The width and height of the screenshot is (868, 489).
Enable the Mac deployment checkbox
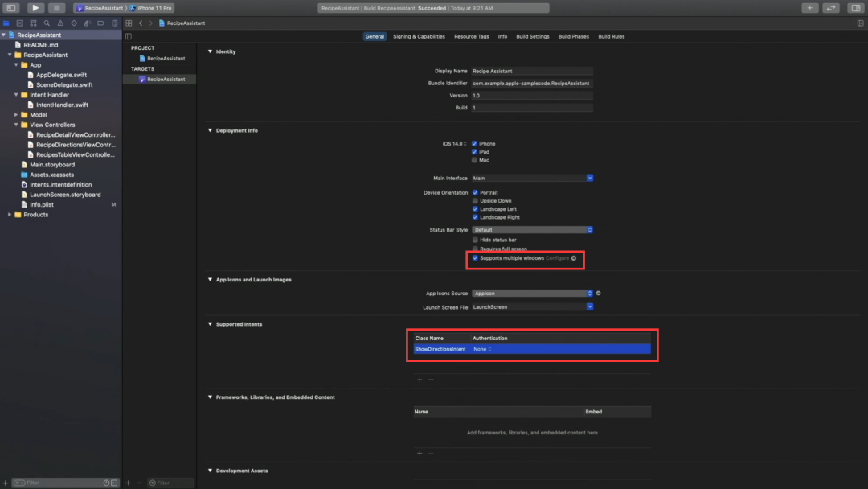[x=474, y=160]
